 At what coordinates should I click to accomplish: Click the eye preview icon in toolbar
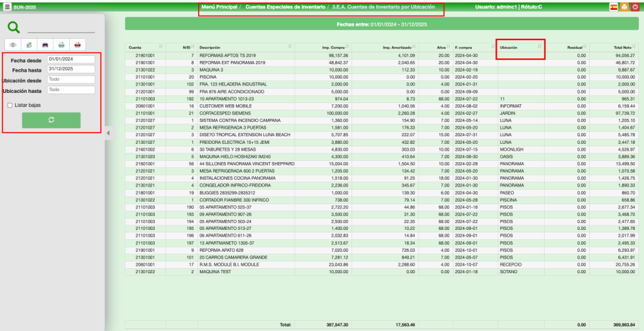point(13,45)
